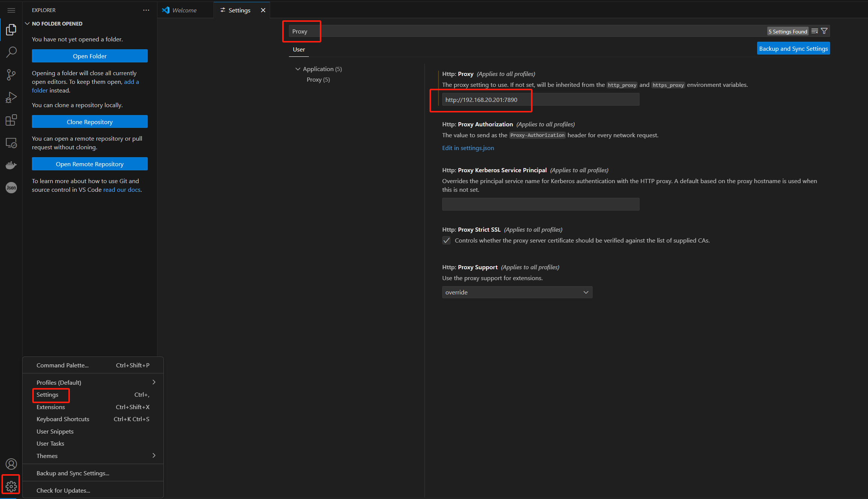Image resolution: width=868 pixels, height=499 pixels.
Task: Open the Remote Explorer icon
Action: 11,143
